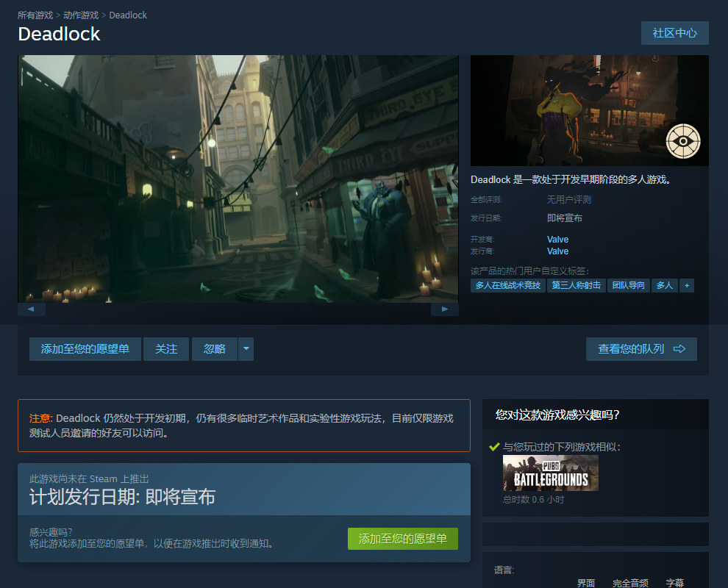Viewport: 728px width, 588px height.
Task: Open 查看您的队列 queue button
Action: coord(641,349)
